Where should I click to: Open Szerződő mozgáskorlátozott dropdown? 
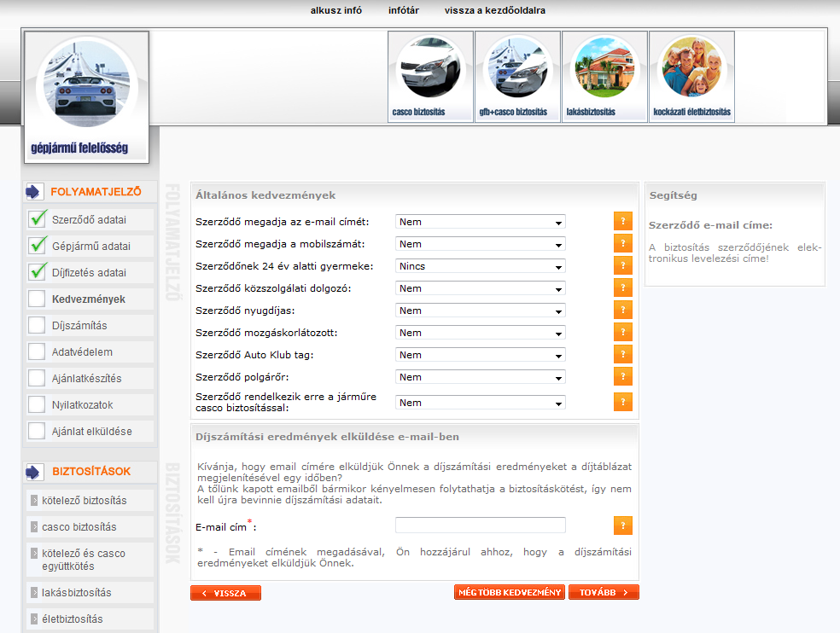coord(480,333)
